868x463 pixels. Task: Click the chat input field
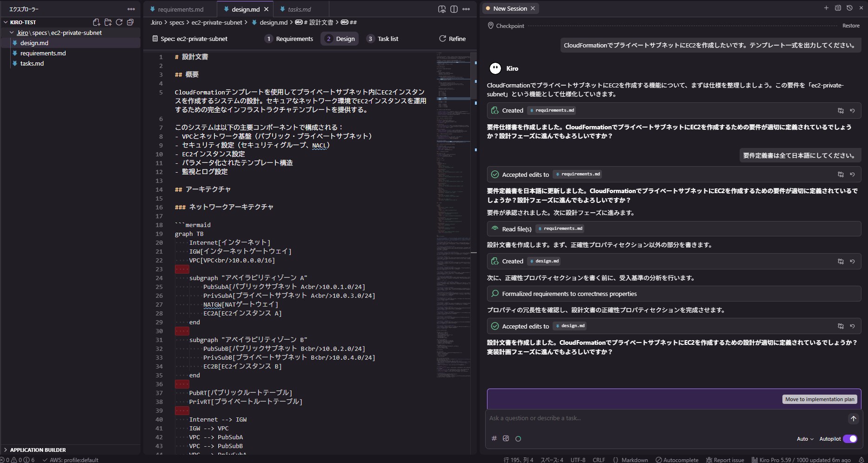point(665,418)
